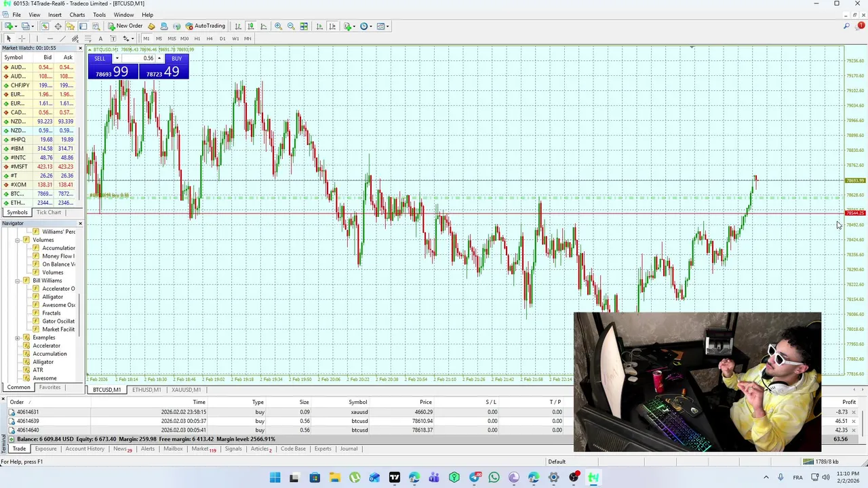Zoom in on the chart
868x488 pixels.
[x=278, y=26]
